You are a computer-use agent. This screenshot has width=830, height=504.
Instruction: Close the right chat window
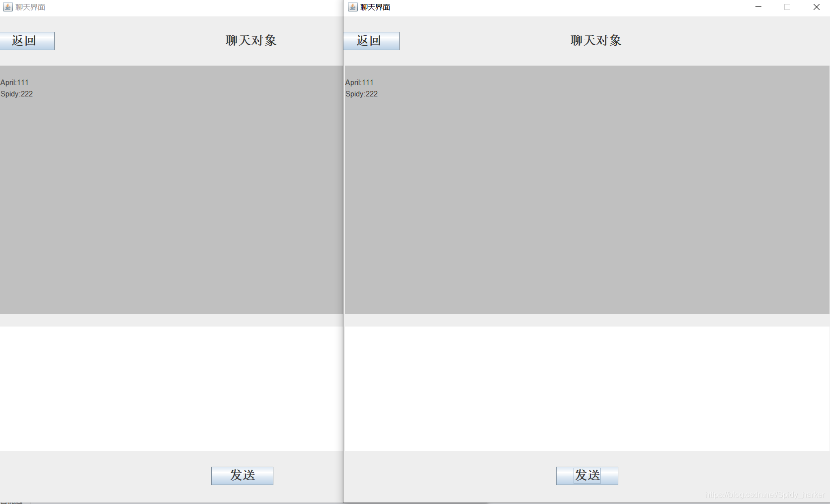coord(816,7)
